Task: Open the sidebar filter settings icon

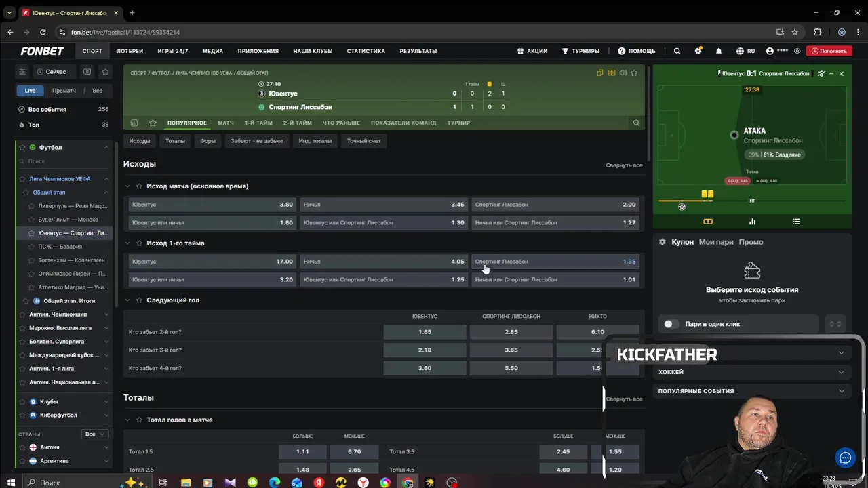Action: [x=22, y=72]
